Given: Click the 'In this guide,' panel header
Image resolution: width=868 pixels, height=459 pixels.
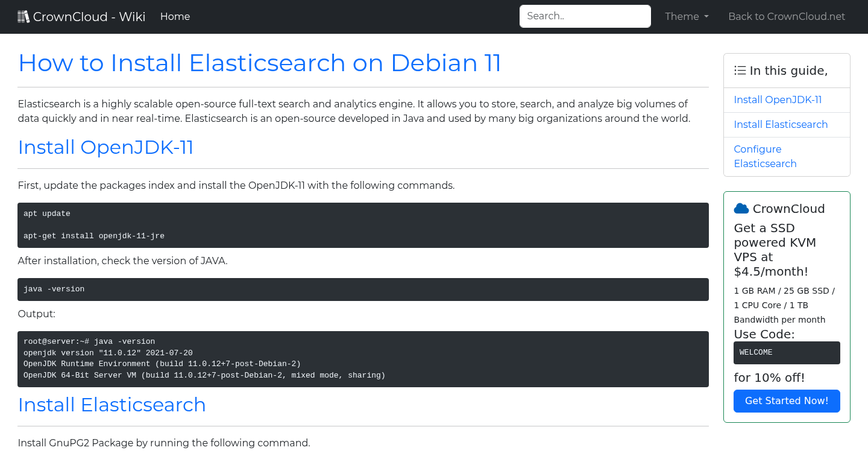Looking at the screenshot, I should click(787, 70).
